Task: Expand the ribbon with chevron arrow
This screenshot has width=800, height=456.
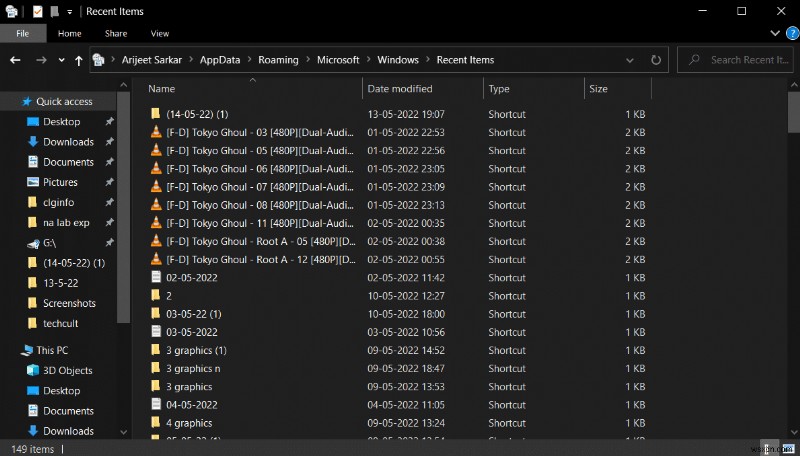Action: point(776,33)
